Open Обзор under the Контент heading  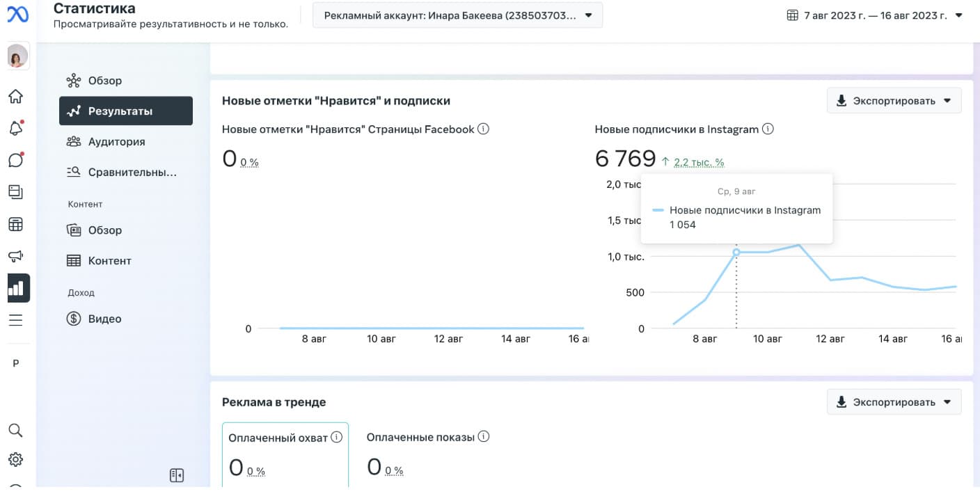(125, 230)
